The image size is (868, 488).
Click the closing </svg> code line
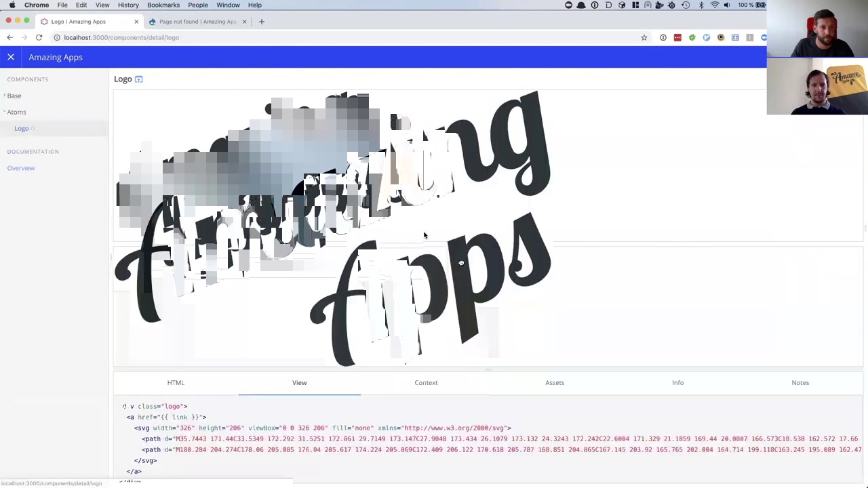pyautogui.click(x=145, y=460)
